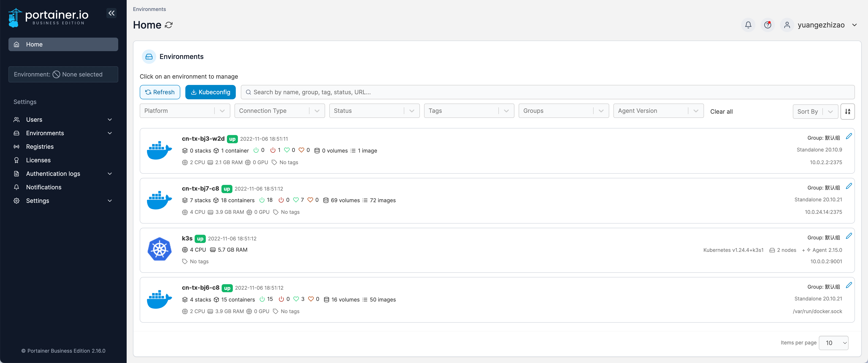Viewport: 868px width, 363px height.
Task: Edit environment cn-tx-bj7-c8 with pencil icon
Action: pos(849,186)
